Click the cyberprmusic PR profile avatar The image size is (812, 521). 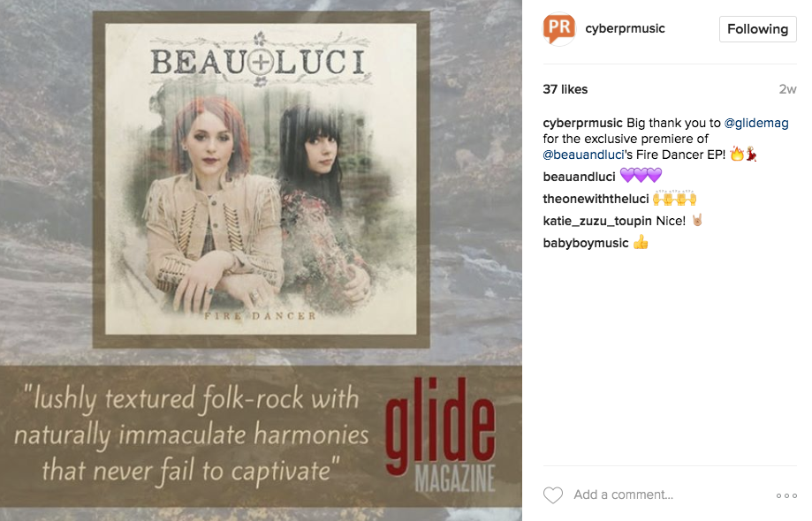[x=558, y=28]
